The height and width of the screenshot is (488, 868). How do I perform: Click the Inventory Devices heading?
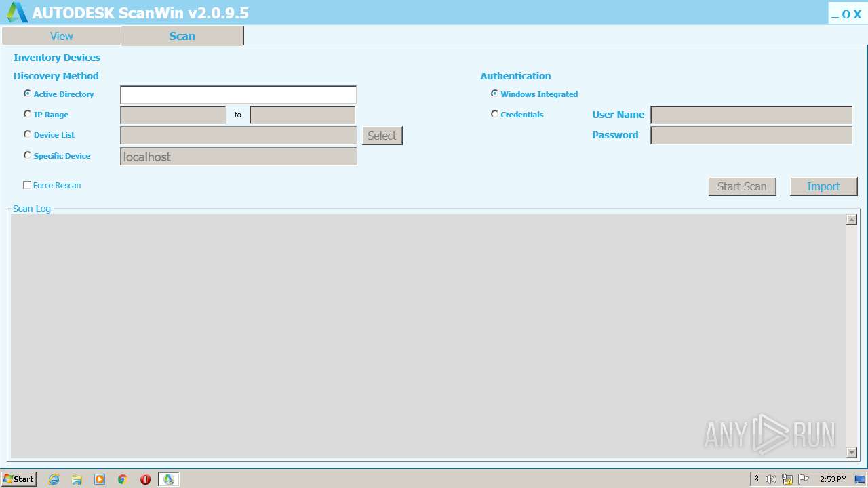(x=57, y=58)
